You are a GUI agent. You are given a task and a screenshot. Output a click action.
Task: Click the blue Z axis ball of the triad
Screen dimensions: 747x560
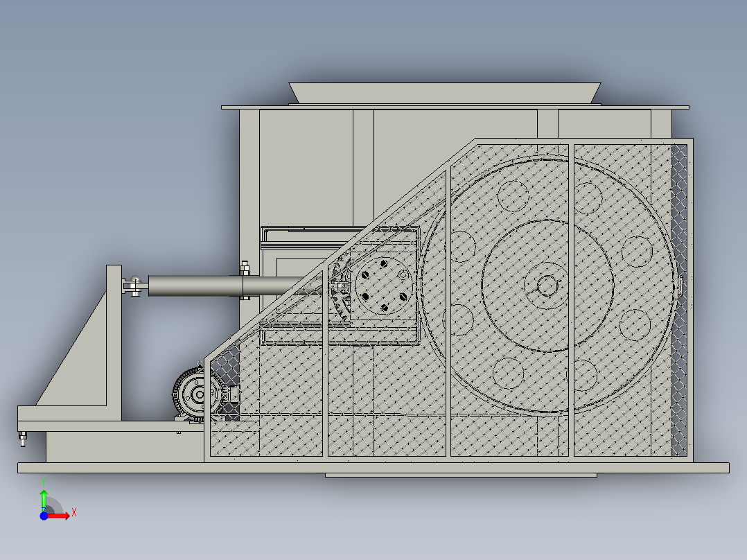pos(44,516)
